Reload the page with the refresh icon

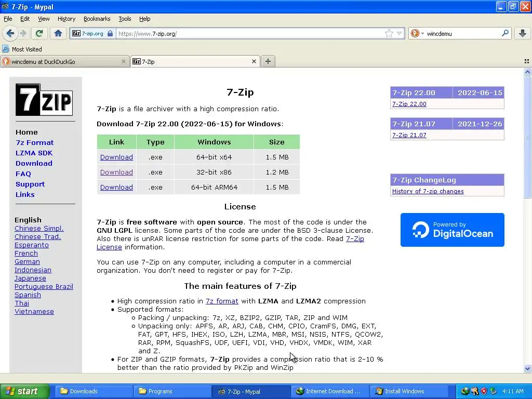39,33
